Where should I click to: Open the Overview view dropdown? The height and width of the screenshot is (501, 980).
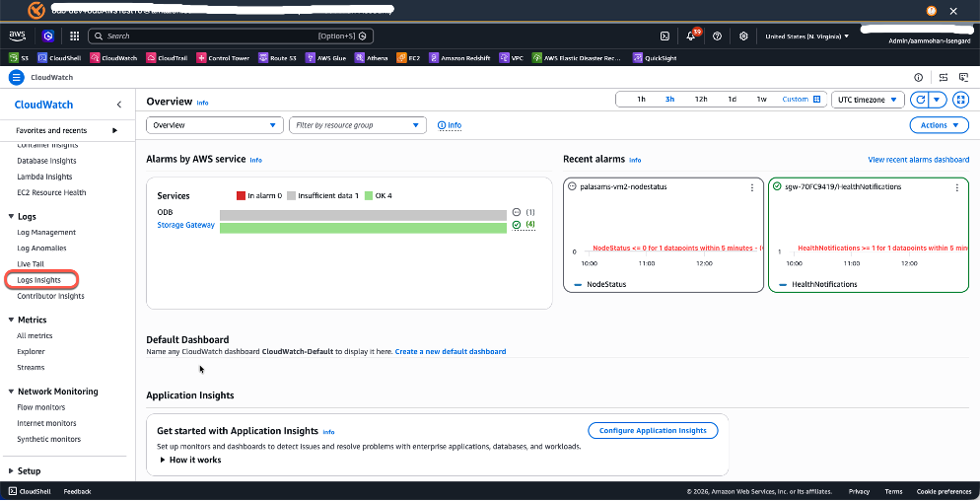[214, 125]
